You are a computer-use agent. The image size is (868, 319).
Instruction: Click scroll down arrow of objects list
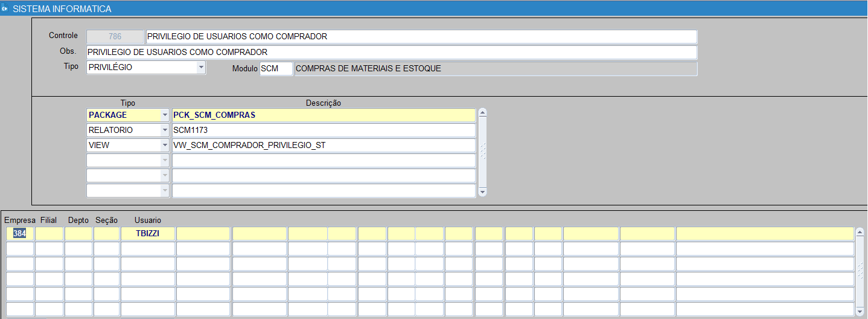tap(482, 192)
